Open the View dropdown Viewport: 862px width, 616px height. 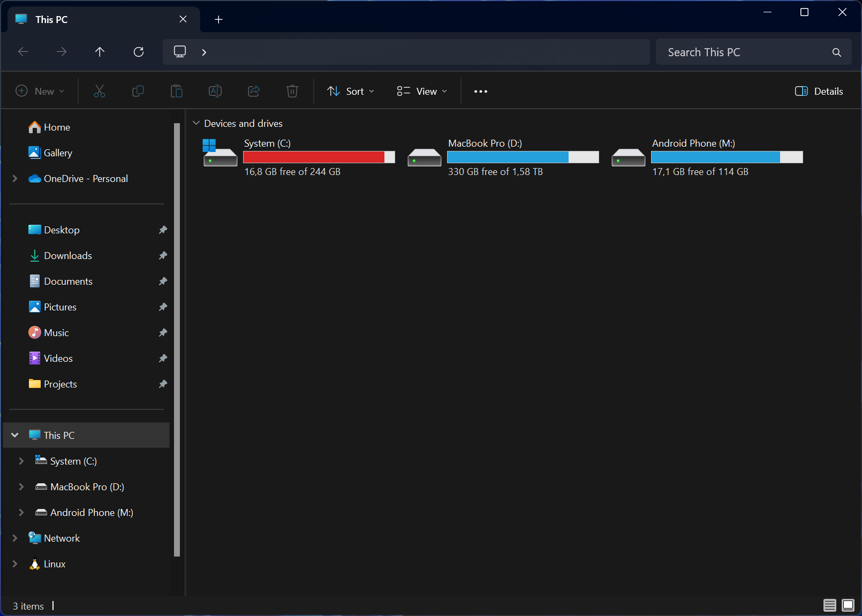tap(422, 91)
